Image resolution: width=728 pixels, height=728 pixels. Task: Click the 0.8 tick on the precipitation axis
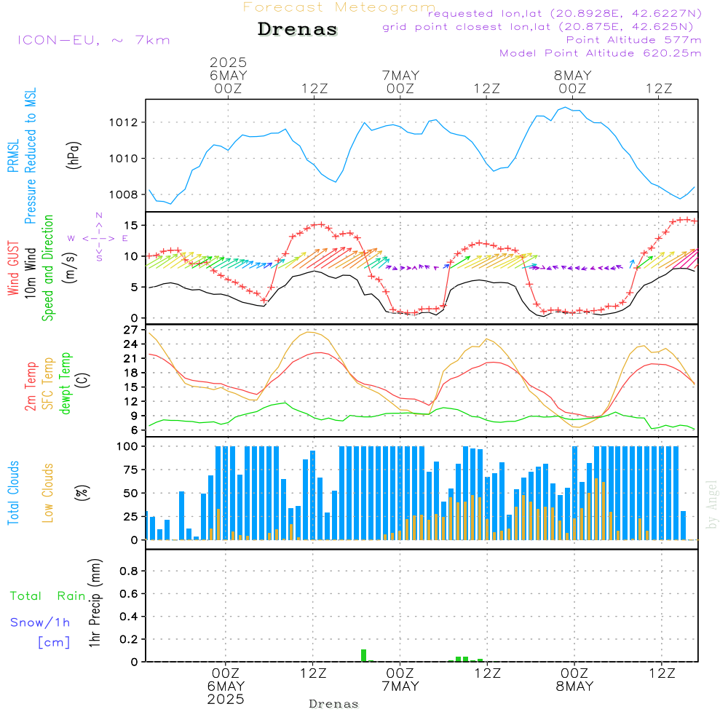pyautogui.click(x=129, y=571)
